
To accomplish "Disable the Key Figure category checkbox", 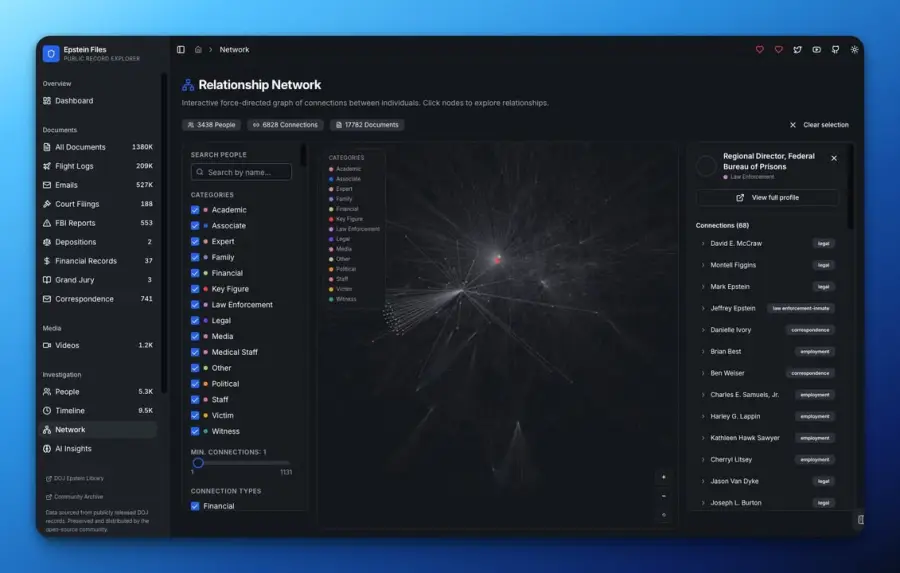I will coord(195,289).
